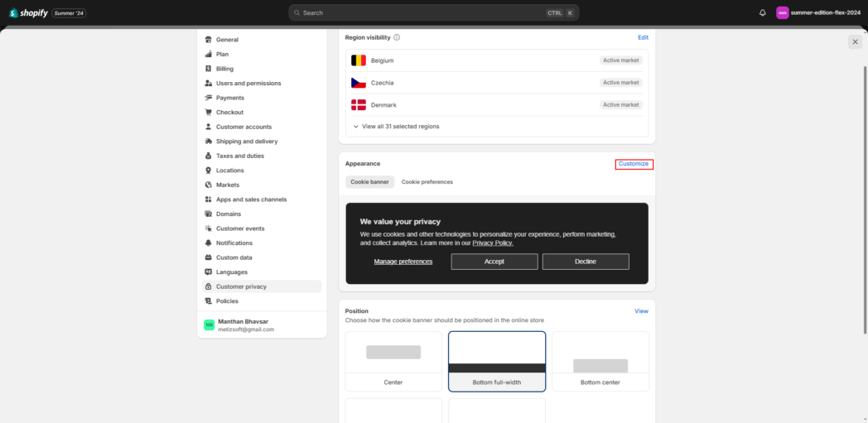Click the Payments card icon
868x423 pixels.
click(x=208, y=98)
